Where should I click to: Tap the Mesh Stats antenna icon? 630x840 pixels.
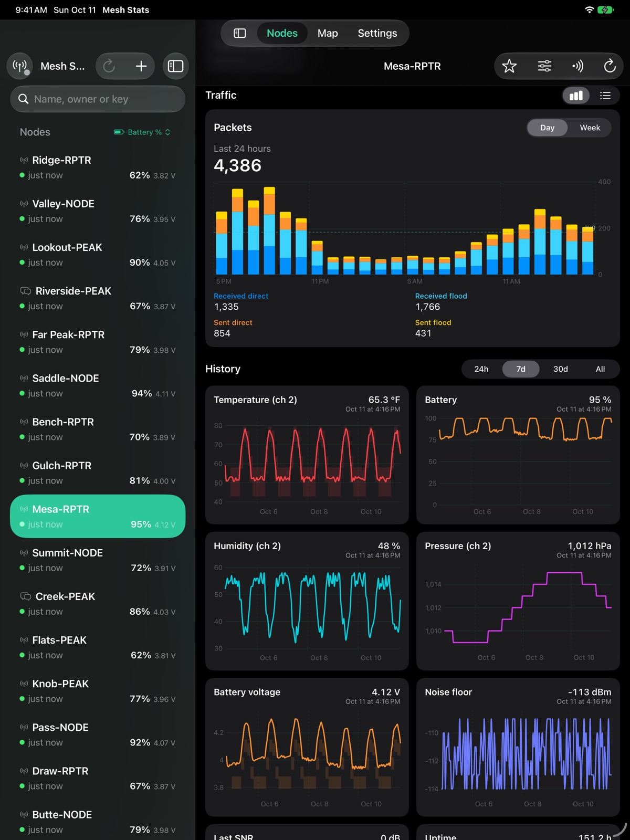coord(20,66)
